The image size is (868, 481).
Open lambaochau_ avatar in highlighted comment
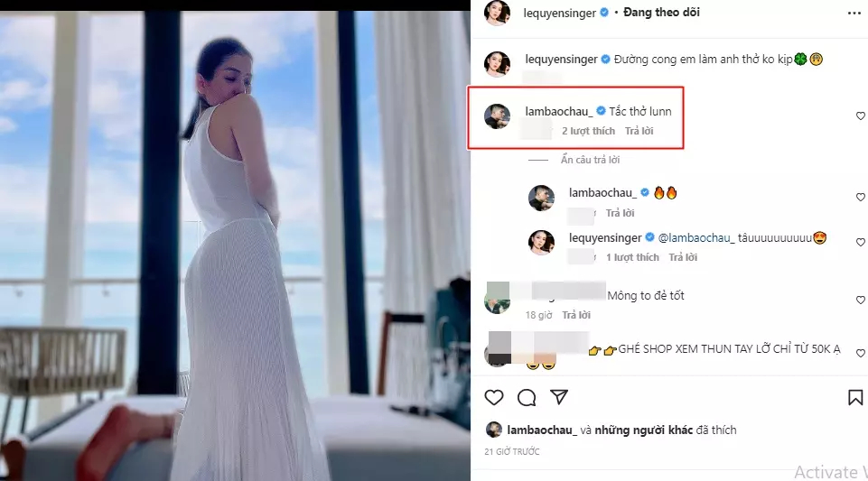tap(498, 116)
